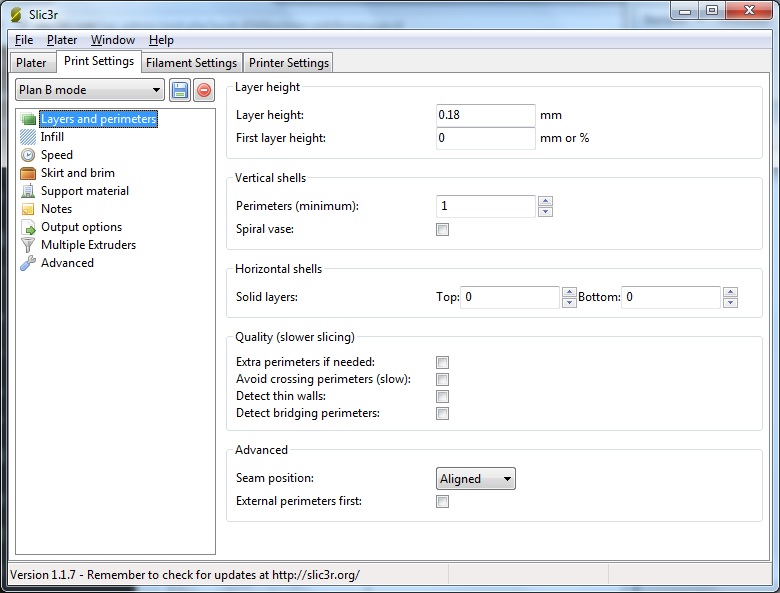The height and width of the screenshot is (593, 780).
Task: Open Output options page
Action: 81,227
